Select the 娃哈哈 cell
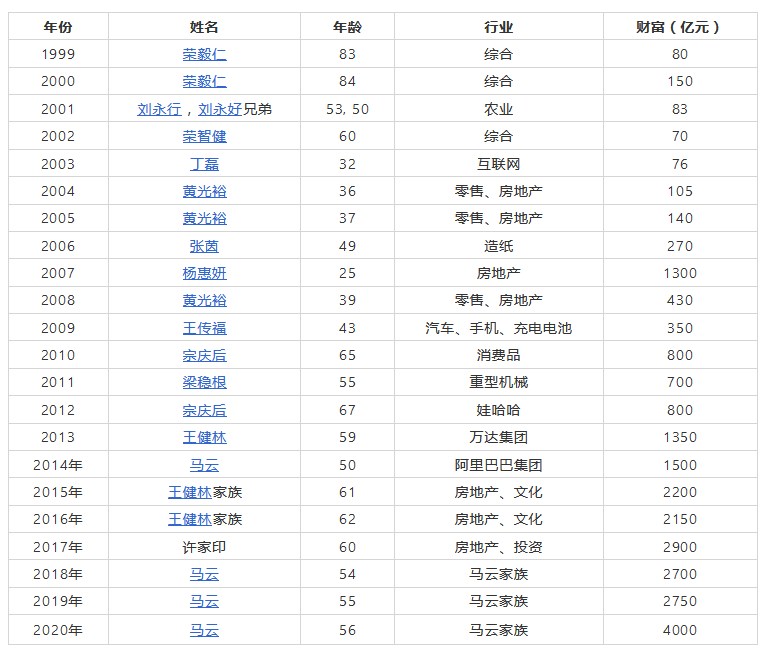The image size is (767, 652). pos(498,410)
